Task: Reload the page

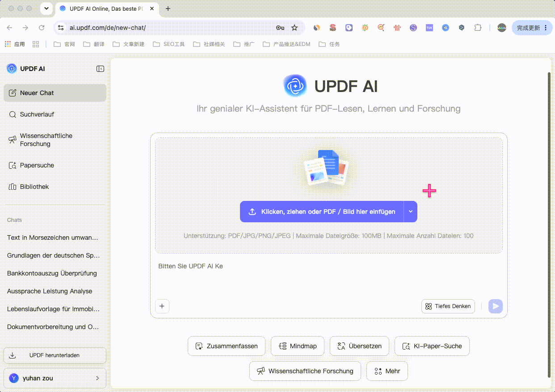Action: click(42, 28)
